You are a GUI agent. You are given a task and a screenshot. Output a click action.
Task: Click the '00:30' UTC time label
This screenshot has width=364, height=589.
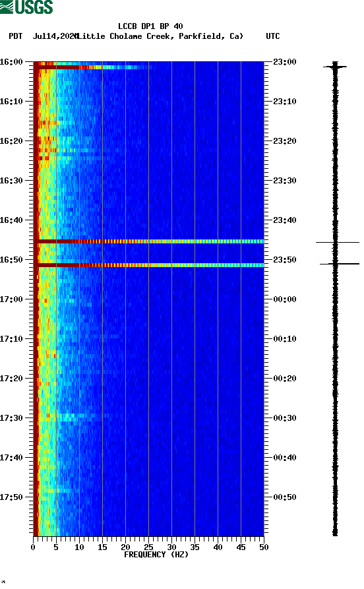[x=285, y=418]
